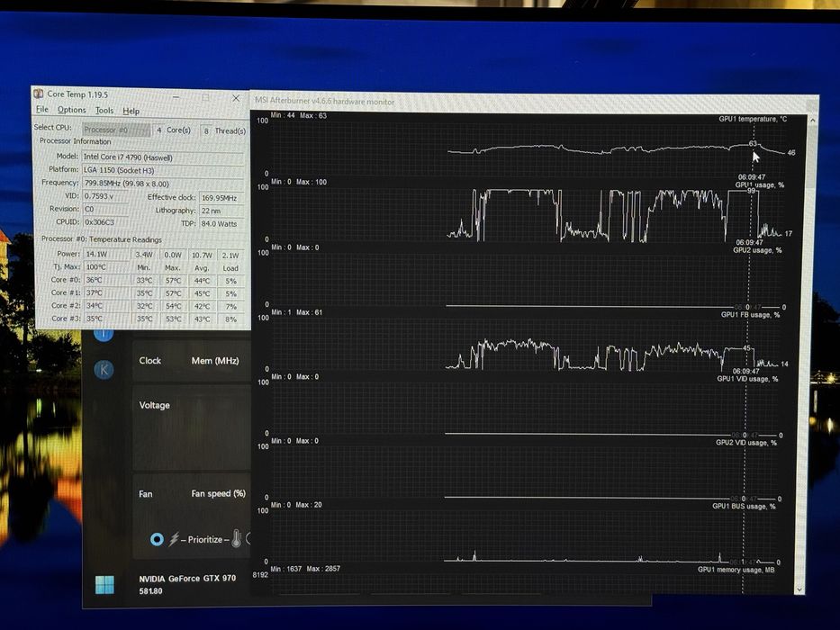840x630 pixels.
Task: Click Core #1 current temperature 37°C
Action: click(x=106, y=292)
